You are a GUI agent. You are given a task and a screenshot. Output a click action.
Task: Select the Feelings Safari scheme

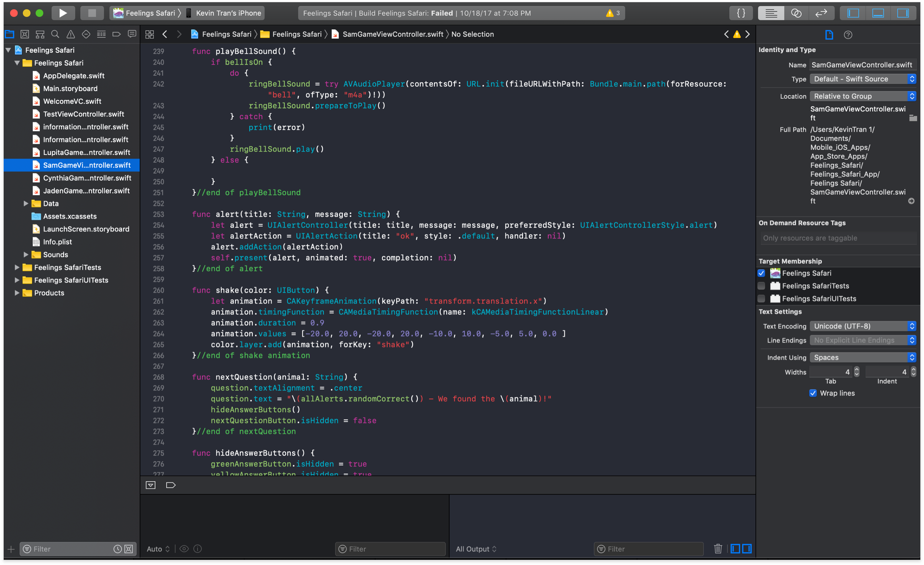[145, 13]
